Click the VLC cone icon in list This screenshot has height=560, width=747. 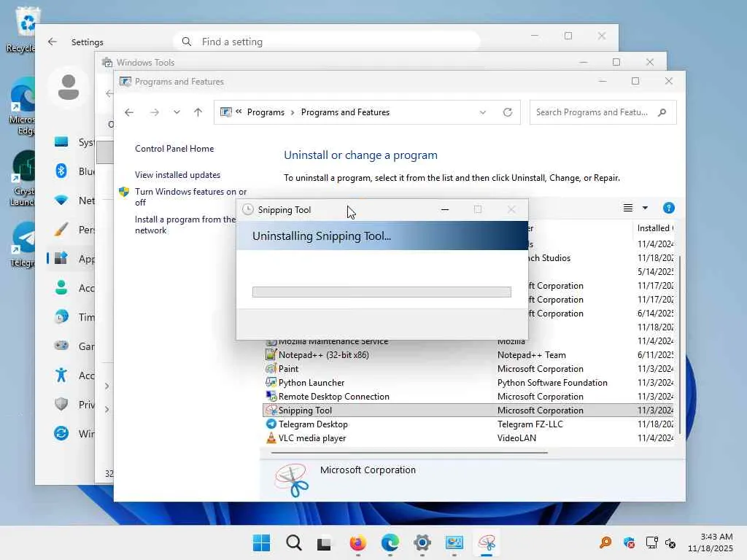(x=271, y=437)
